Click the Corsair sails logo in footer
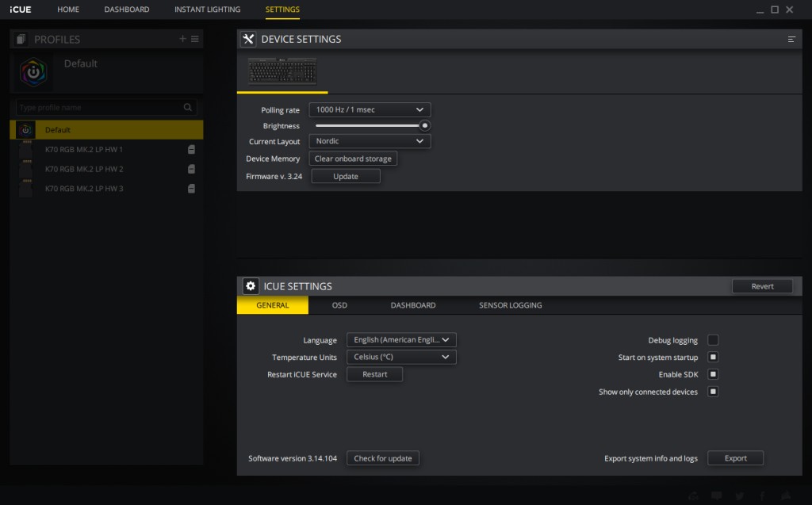 pos(786,495)
